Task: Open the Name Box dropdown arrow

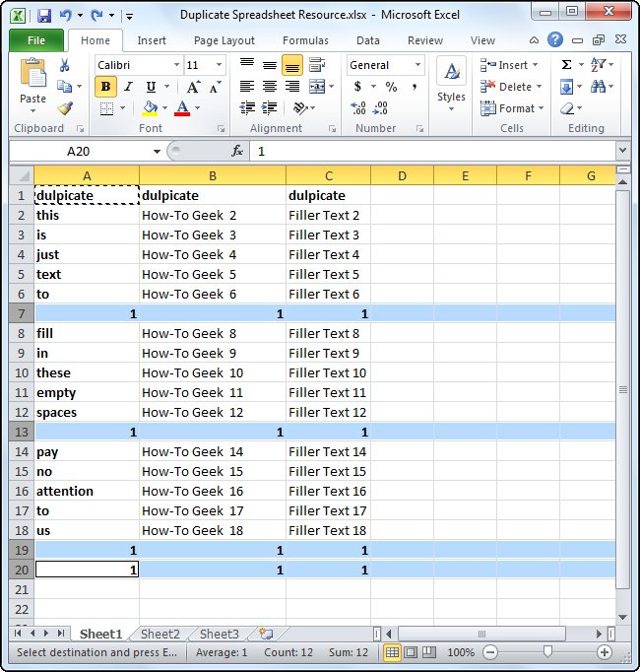Action: click(x=157, y=152)
